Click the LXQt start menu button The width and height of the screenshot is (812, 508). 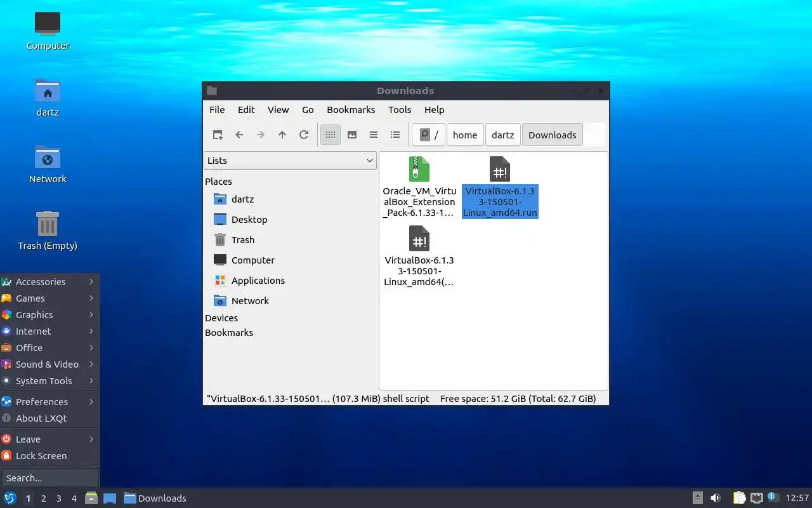(x=10, y=498)
